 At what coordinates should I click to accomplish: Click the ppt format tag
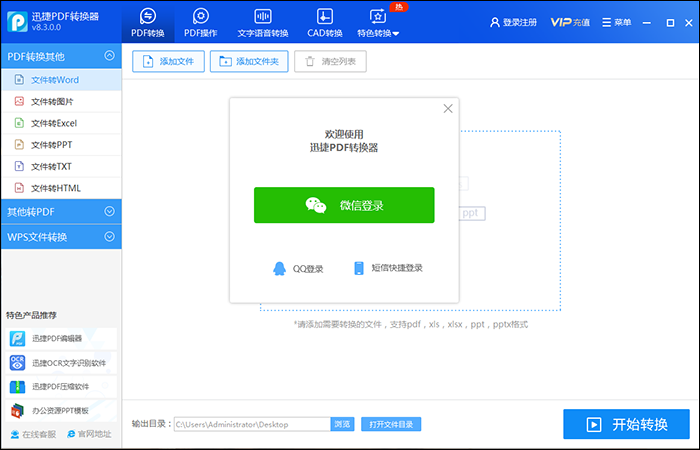[x=472, y=213]
